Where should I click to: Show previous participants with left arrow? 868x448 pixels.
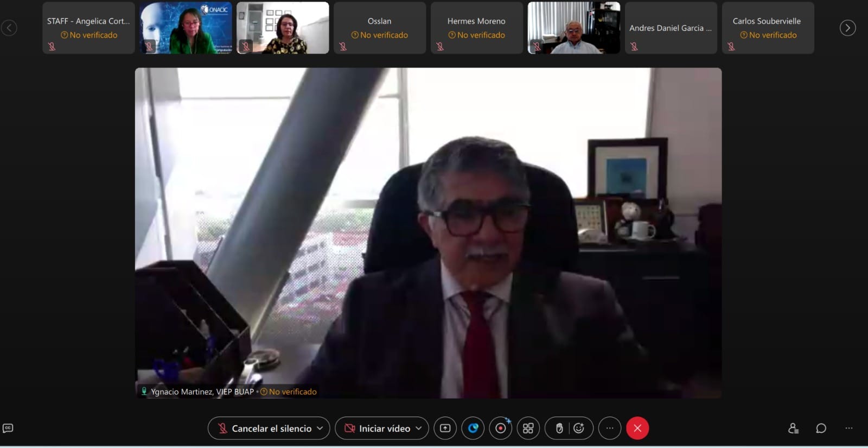coord(9,28)
